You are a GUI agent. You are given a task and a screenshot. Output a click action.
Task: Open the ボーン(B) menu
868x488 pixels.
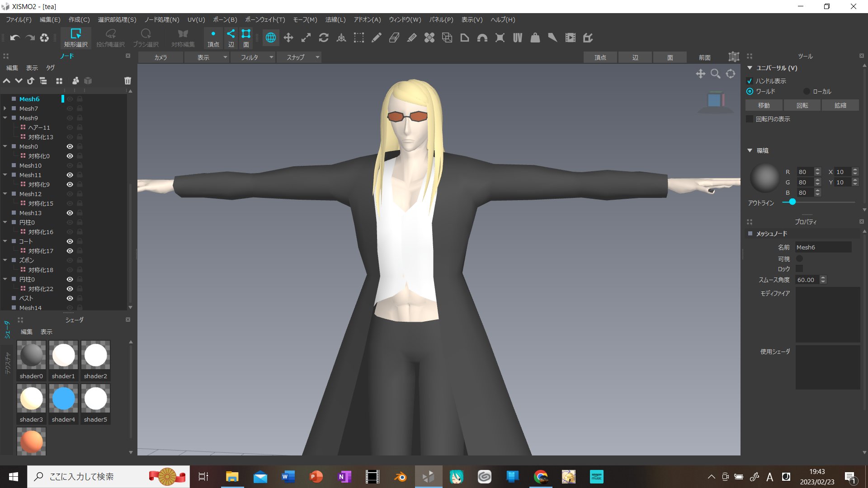pos(225,19)
